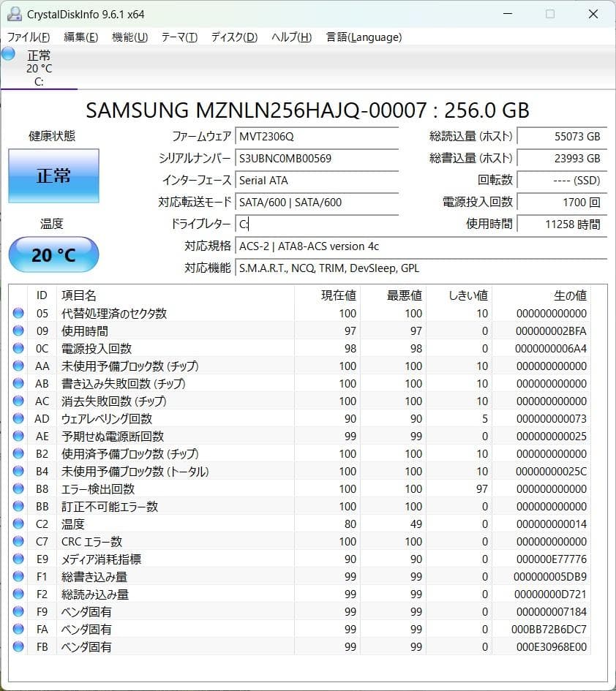Click the status dot for attribute 09
Screen dimensions: 616x691
coord(18,331)
